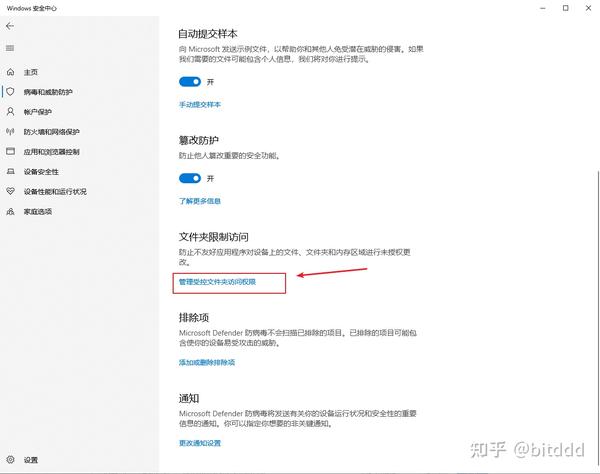Click the 添加或删除排除项 link
Viewport: 600px width, 474px height.
pyautogui.click(x=207, y=362)
